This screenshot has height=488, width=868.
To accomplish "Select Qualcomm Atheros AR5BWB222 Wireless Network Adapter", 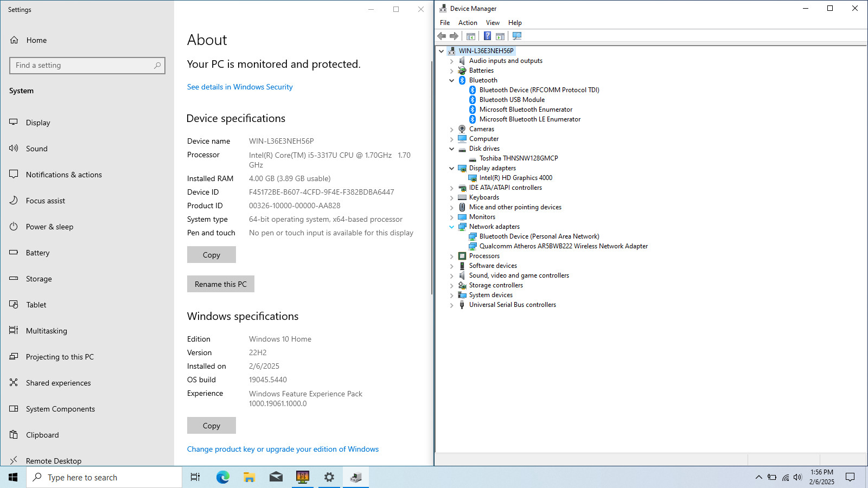I will pos(564,246).
